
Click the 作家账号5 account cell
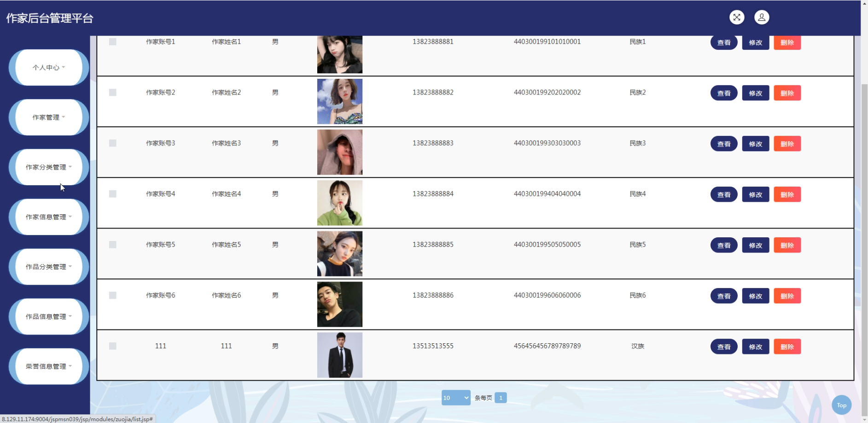(160, 245)
